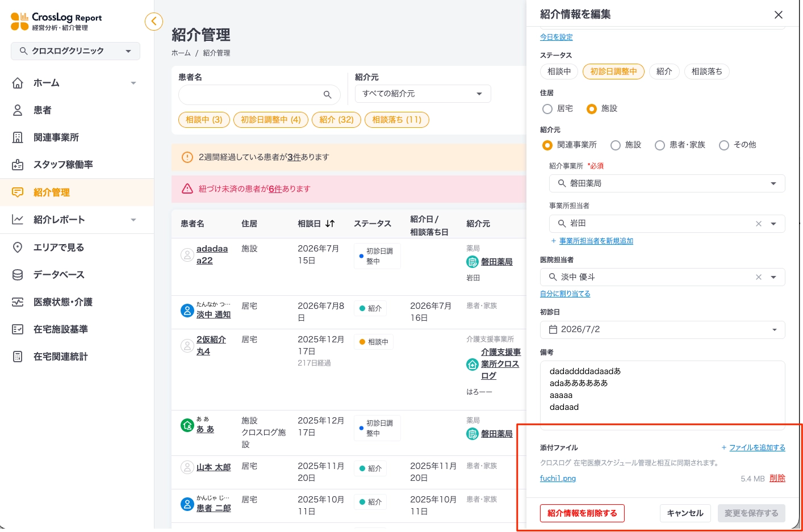
Task: Click the 紹介管理 chat icon
Action: pyautogui.click(x=18, y=192)
